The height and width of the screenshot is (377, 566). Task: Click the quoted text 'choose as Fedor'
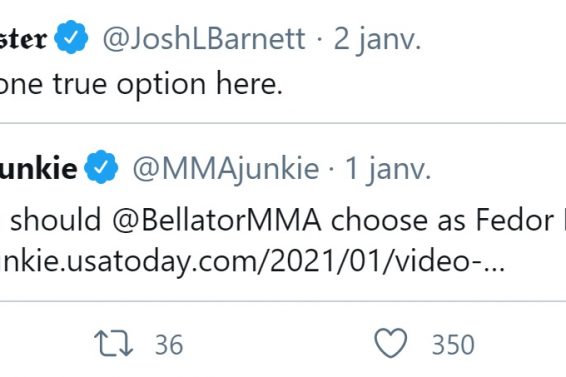coord(442,220)
